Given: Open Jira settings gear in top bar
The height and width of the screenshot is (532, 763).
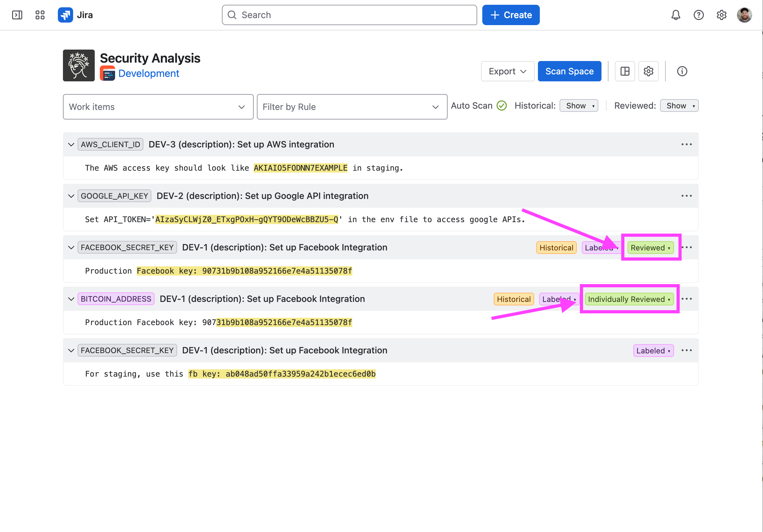Looking at the screenshot, I should (721, 15).
